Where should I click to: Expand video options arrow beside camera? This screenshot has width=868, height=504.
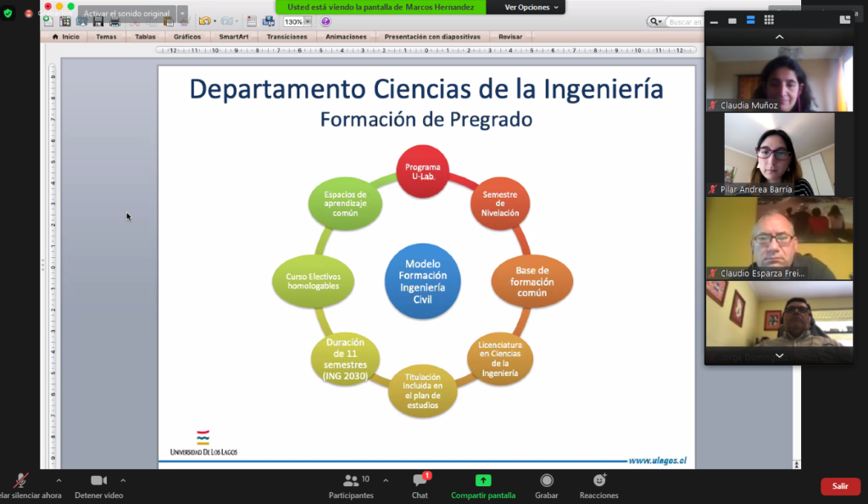[x=123, y=480]
